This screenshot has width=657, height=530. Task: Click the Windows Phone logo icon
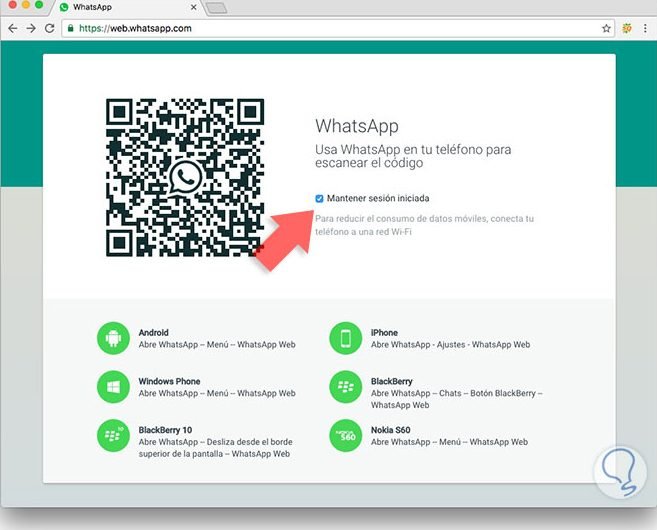[x=113, y=387]
